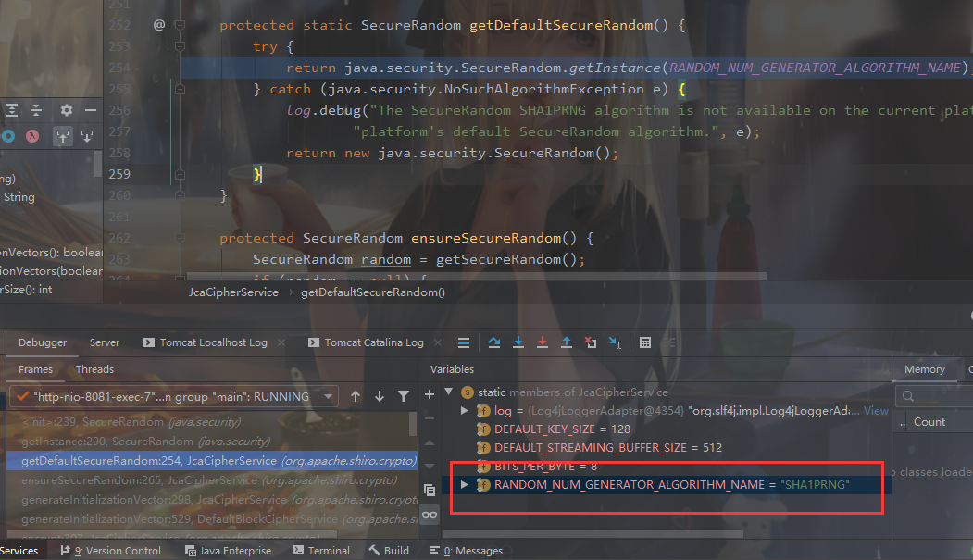Click getDefaultSecureRandom() breadcrumb
Image resolution: width=973 pixels, height=560 pixels.
click(x=373, y=292)
